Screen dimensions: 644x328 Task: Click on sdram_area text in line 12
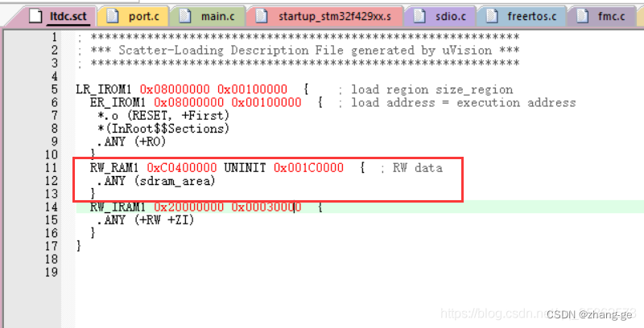[x=175, y=181]
